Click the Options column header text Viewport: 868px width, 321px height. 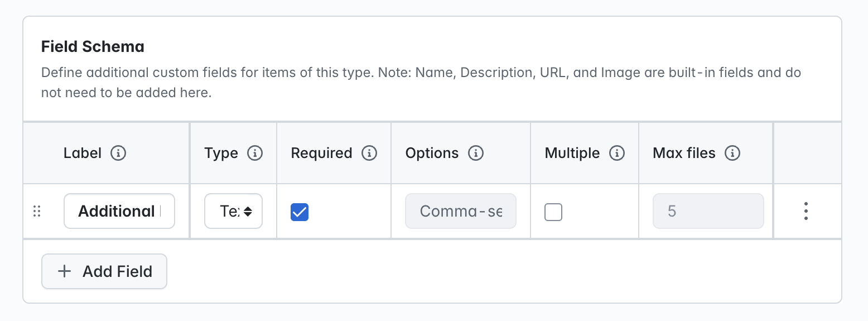[432, 154]
